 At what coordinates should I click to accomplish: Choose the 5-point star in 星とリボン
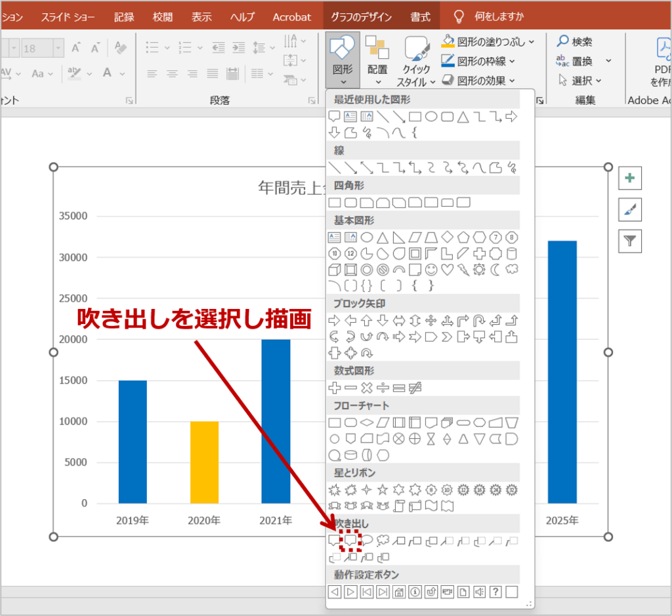point(383,489)
